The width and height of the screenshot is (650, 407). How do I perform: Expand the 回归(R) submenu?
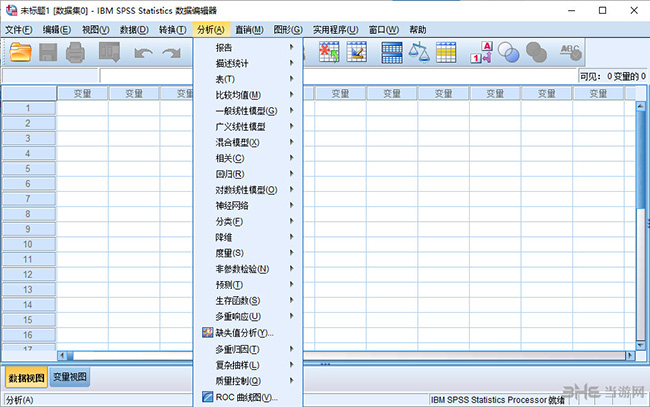coord(248,174)
